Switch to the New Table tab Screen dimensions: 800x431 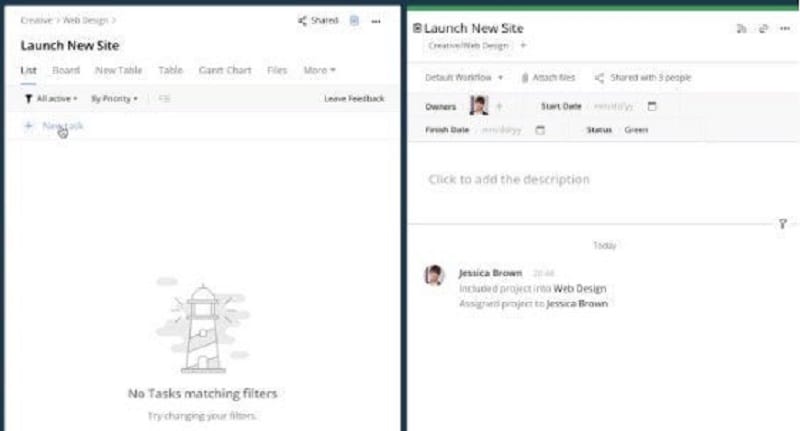pyautogui.click(x=118, y=70)
